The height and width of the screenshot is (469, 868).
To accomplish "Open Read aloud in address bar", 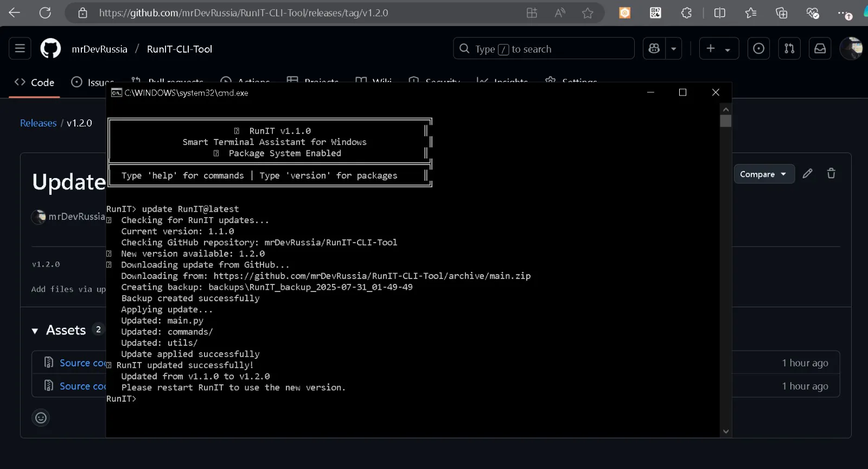I will (x=560, y=13).
